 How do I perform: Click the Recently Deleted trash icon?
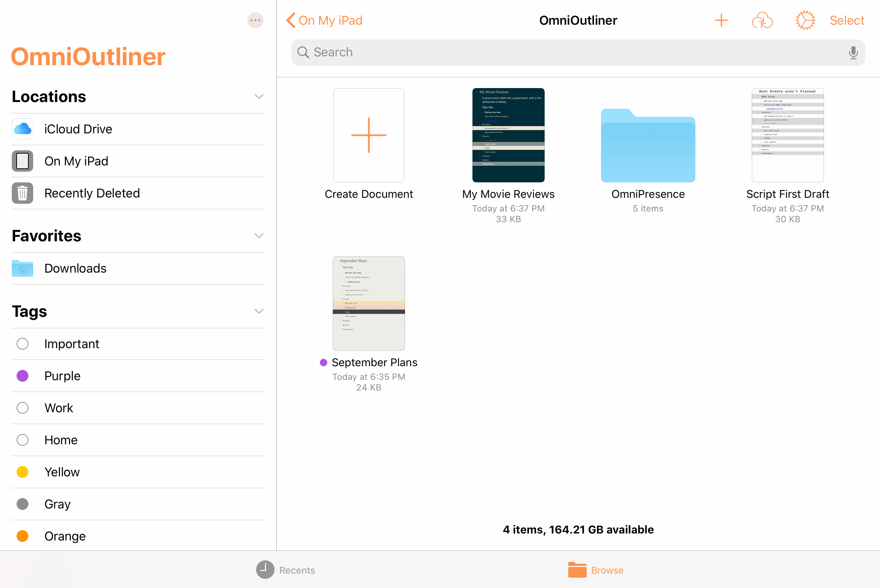coord(23,193)
